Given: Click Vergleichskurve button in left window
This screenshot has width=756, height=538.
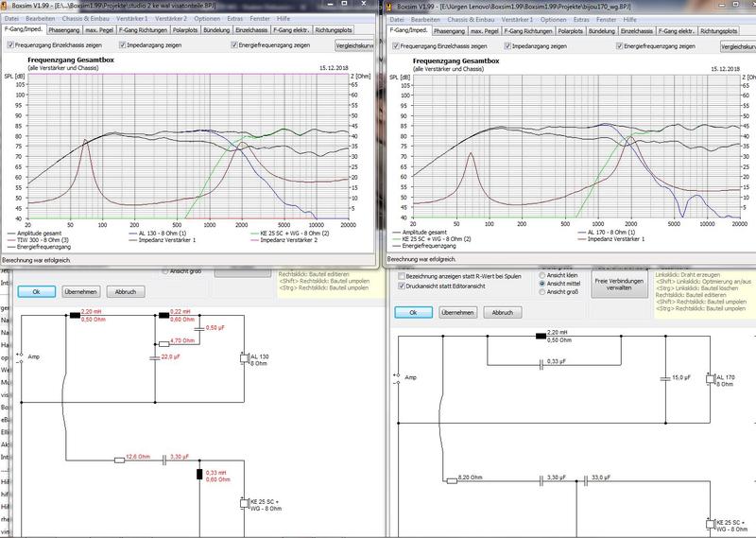Looking at the screenshot, I should pyautogui.click(x=354, y=45).
